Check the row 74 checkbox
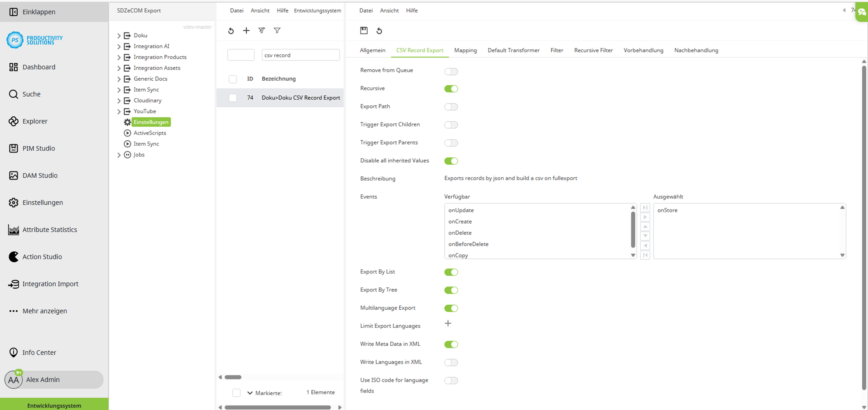This screenshot has height=410, width=868. pyautogui.click(x=233, y=98)
